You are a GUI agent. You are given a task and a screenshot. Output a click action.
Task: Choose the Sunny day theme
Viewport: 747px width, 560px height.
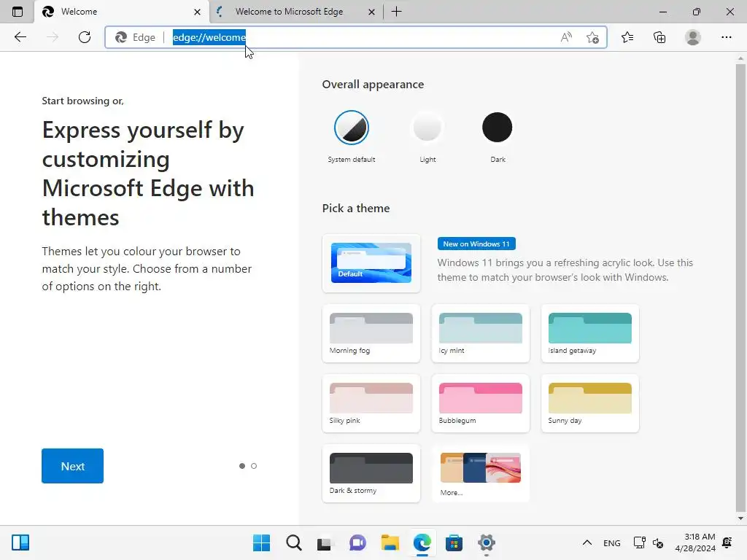[x=589, y=403]
